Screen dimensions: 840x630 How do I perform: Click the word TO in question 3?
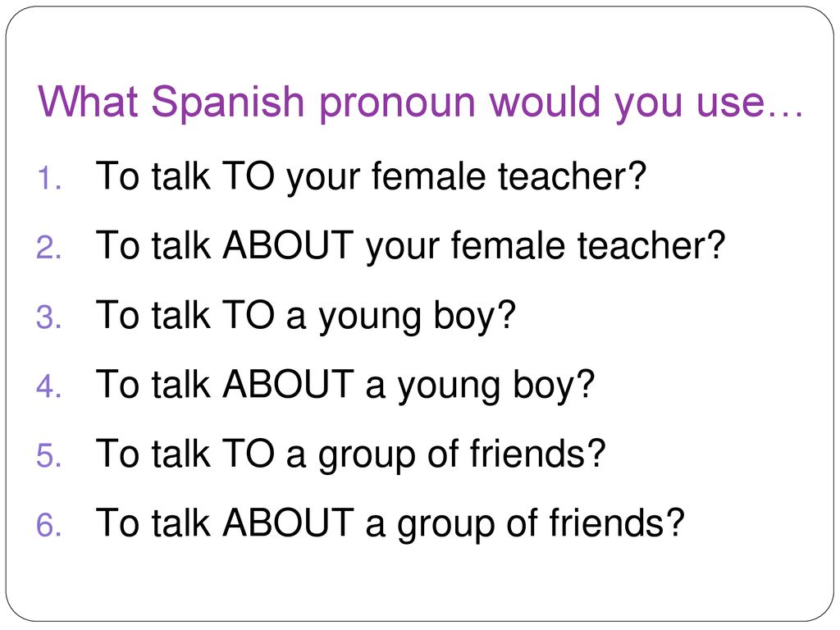pyautogui.click(x=248, y=314)
